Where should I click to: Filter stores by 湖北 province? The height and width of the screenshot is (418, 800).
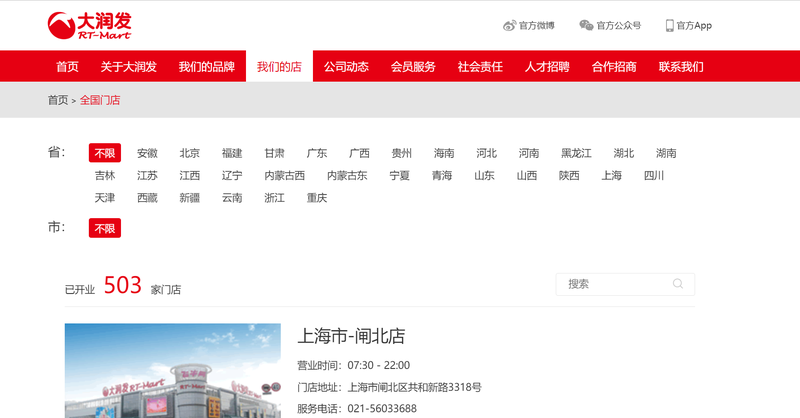coord(623,153)
